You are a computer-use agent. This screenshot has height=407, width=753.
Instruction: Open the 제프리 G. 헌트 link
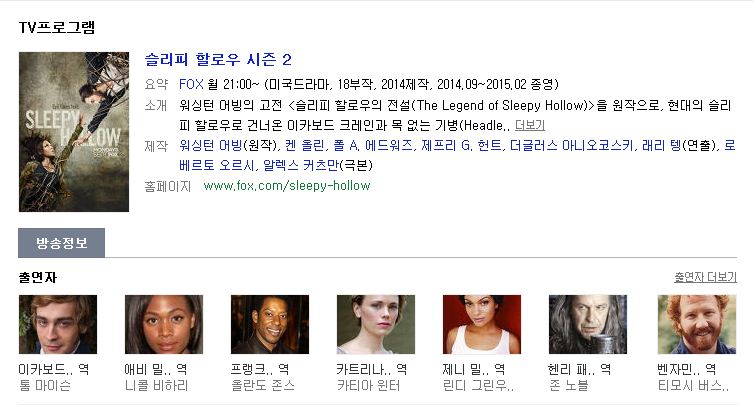(461, 145)
